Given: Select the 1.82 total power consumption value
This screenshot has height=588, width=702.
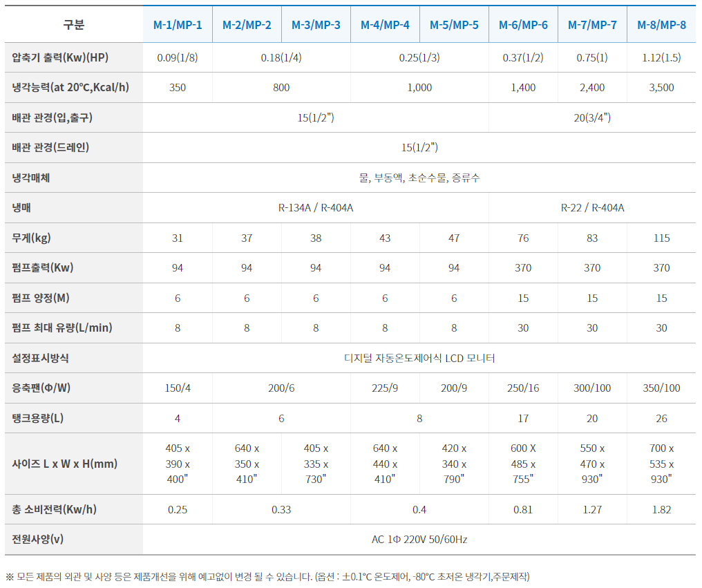Looking at the screenshot, I should 661,509.
